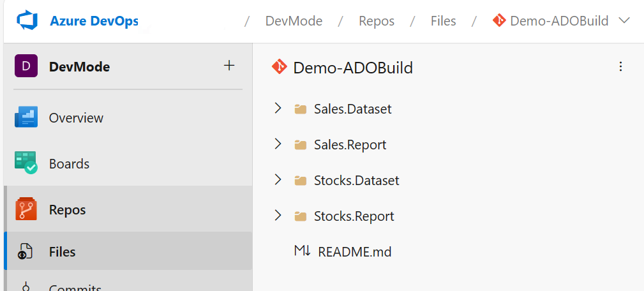Screen dimensions: 644x291
Task: Select Files in the breadcrumb
Action: click(443, 21)
